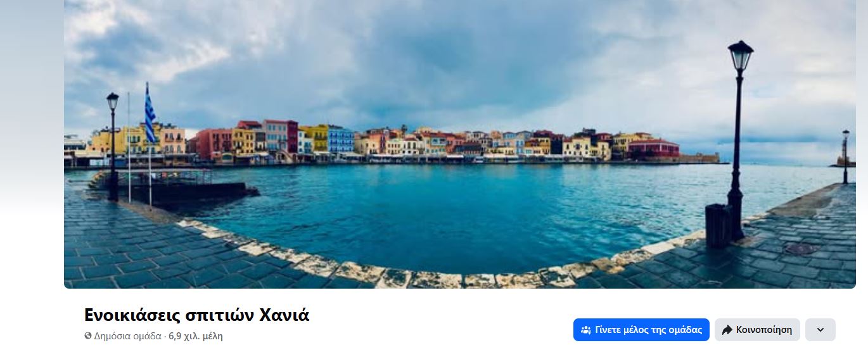Open the harbour cover photo
868x357 pixels.
click(x=460, y=144)
